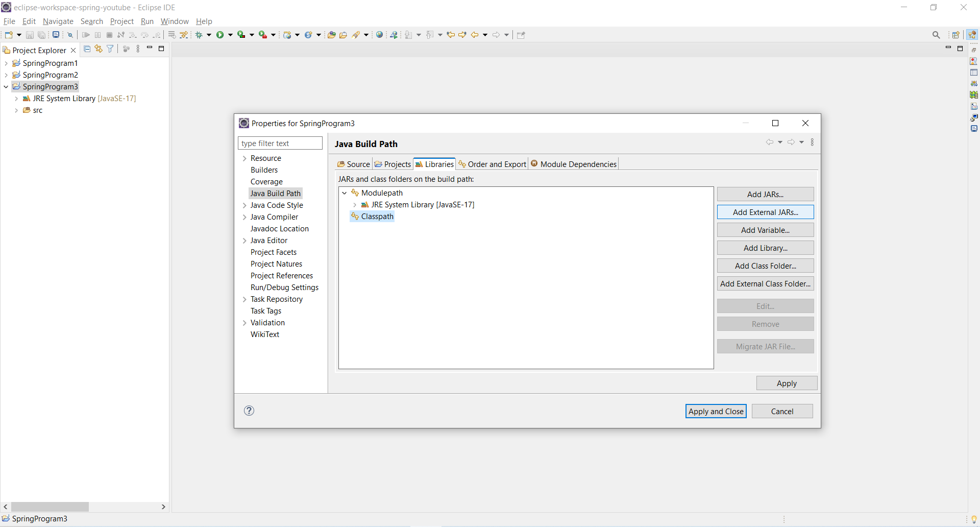Open dropdown arrow next to Debug icon
980x527 pixels.
(x=209, y=35)
